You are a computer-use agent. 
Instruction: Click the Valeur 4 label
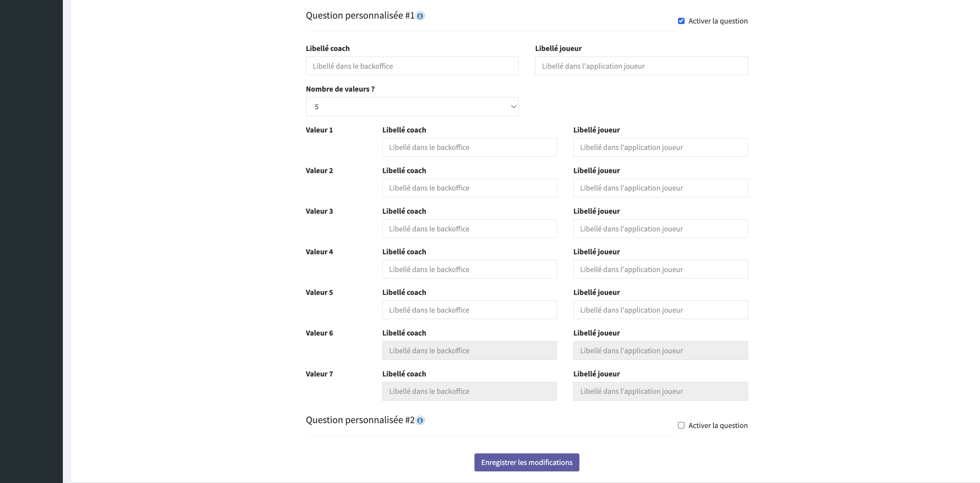pos(319,252)
